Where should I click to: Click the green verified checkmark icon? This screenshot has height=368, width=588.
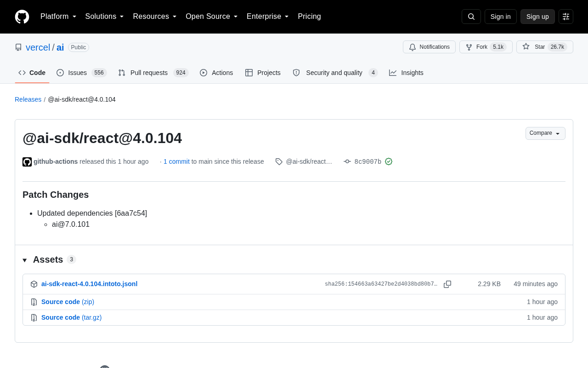pos(389,161)
